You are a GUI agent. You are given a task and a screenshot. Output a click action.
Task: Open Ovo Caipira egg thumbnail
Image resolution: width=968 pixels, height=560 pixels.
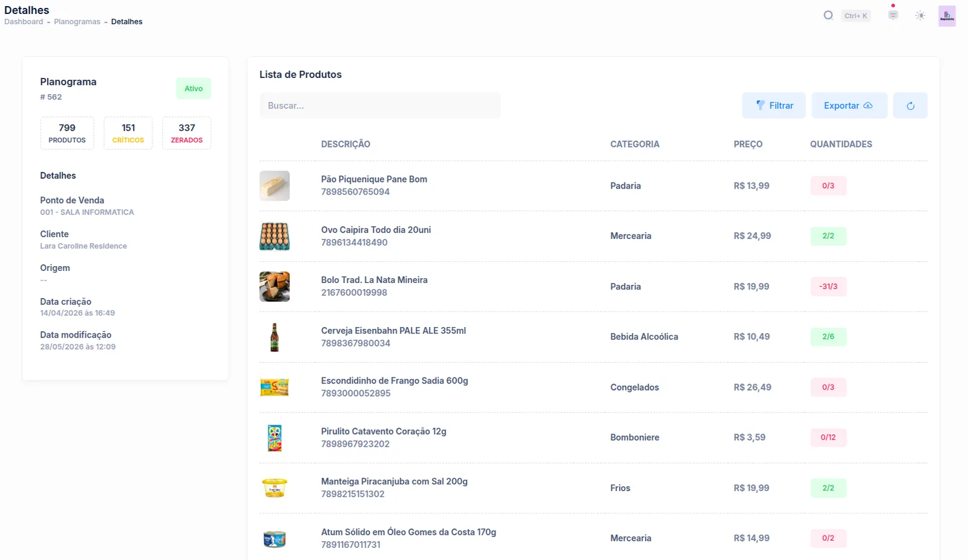[275, 236]
